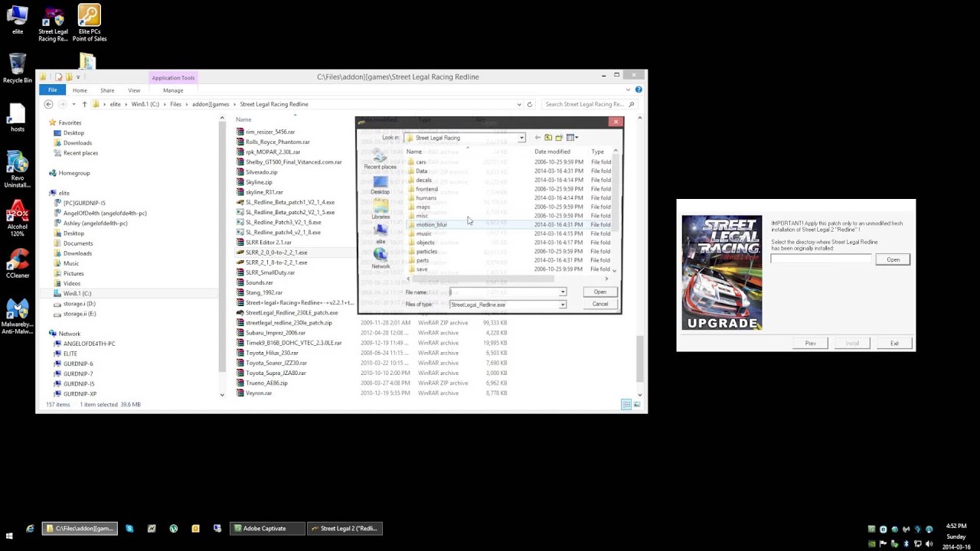This screenshot has height=551, width=980.
Task: Go back in Open dialog toolbar
Action: [537, 138]
